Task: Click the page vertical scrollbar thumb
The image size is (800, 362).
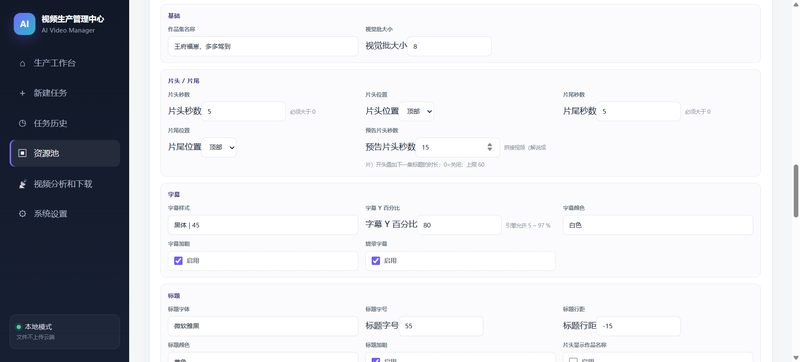Action: click(795, 191)
